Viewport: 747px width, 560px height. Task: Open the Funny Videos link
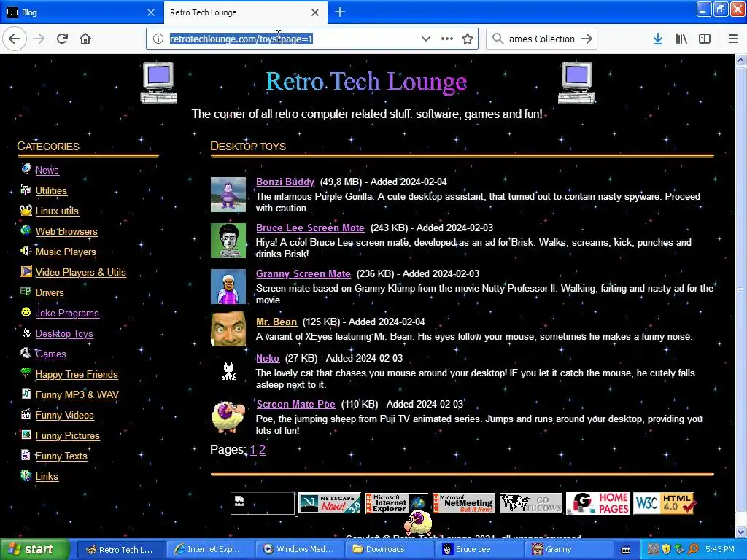[65, 415]
